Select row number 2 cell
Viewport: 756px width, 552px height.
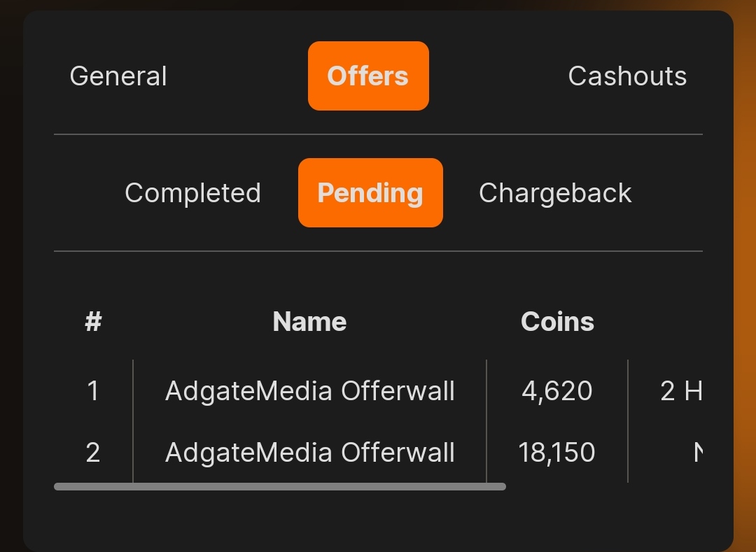coord(93,453)
